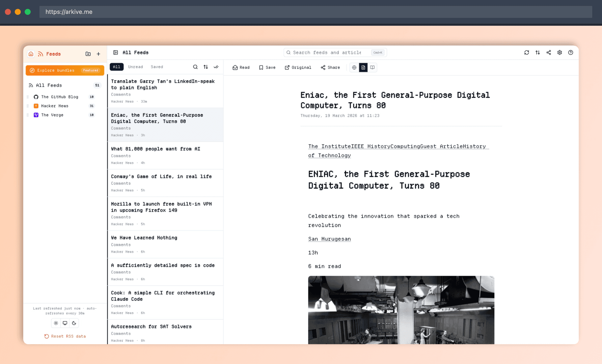This screenshot has width=602, height=364.
Task: Switch to dark theme moon toggle
Action: pyautogui.click(x=74, y=323)
